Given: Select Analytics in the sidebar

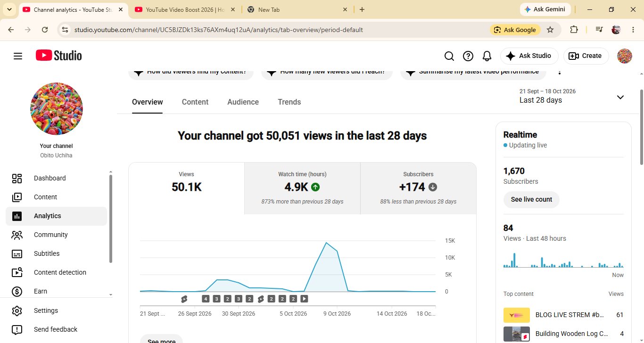Looking at the screenshot, I should click(x=57, y=216).
